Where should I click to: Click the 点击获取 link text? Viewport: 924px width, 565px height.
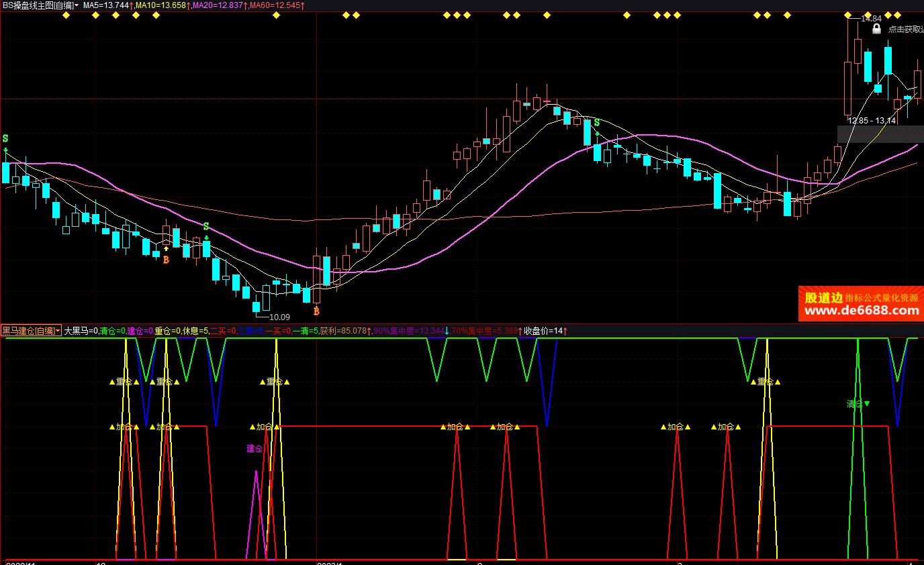pyautogui.click(x=905, y=30)
